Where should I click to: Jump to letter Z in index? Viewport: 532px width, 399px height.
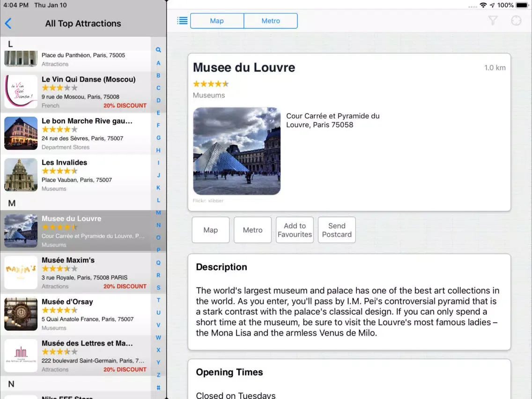(x=158, y=375)
